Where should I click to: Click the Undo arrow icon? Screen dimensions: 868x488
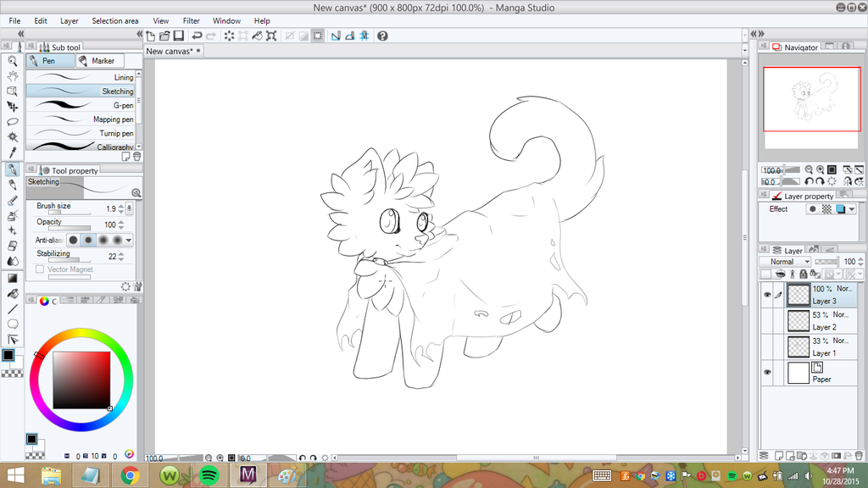pyautogui.click(x=197, y=36)
